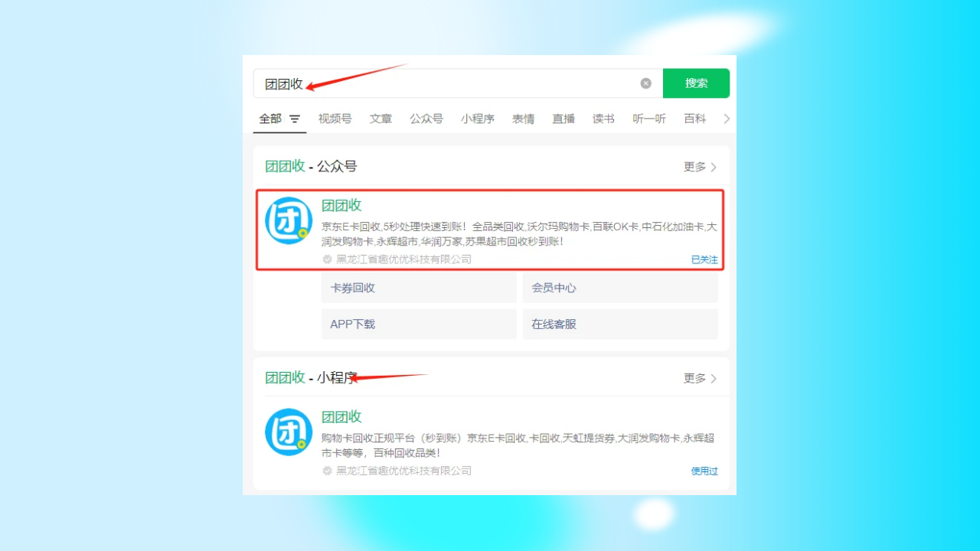This screenshot has width=980, height=551.
Task: Click 黑龙江省趣优优科技有限公司 under the 小程序 result
Action: click(404, 471)
